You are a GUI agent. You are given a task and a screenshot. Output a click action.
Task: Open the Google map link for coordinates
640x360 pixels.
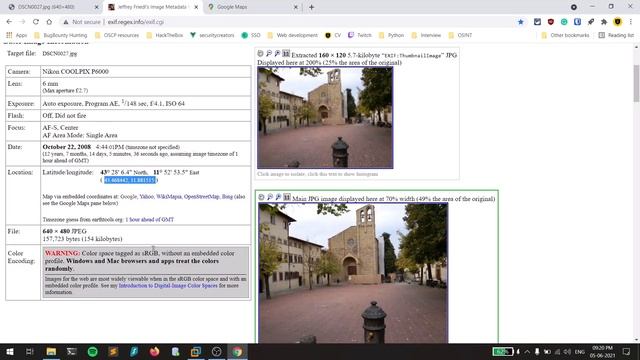129,197
